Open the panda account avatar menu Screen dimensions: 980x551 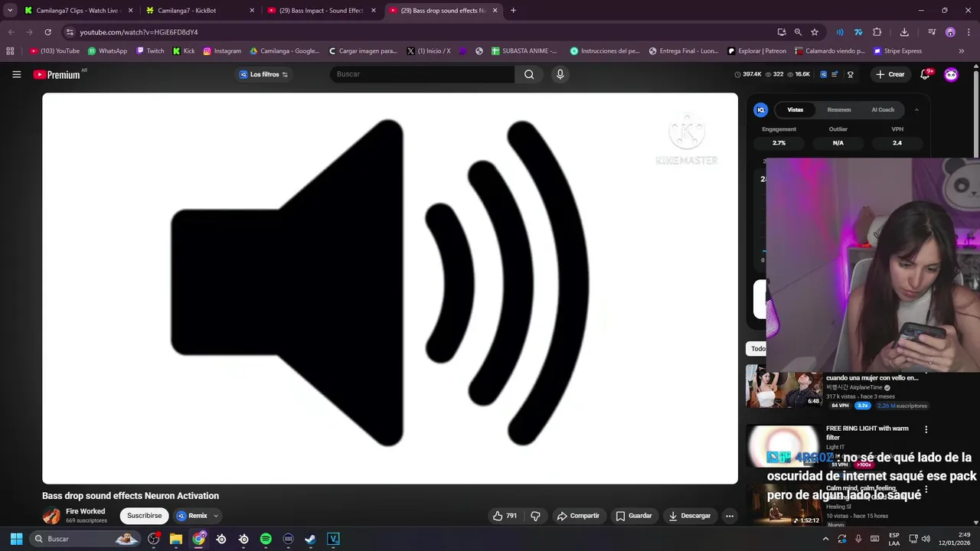[x=951, y=74]
